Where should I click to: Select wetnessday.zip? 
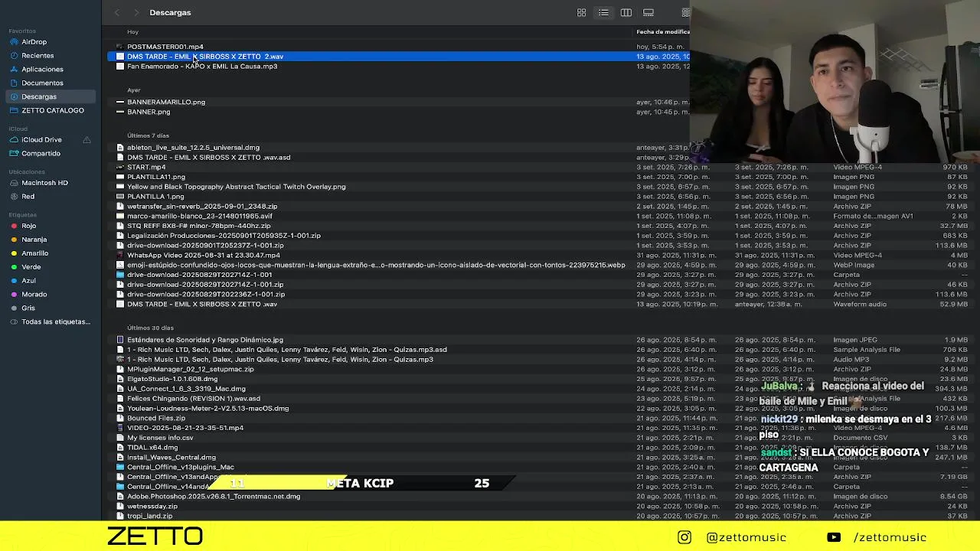(x=152, y=507)
